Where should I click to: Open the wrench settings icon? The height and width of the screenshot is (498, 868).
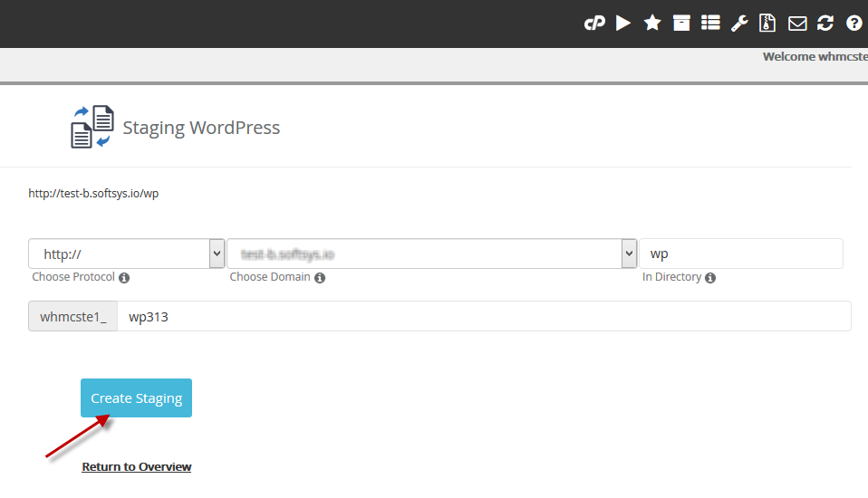tap(739, 24)
